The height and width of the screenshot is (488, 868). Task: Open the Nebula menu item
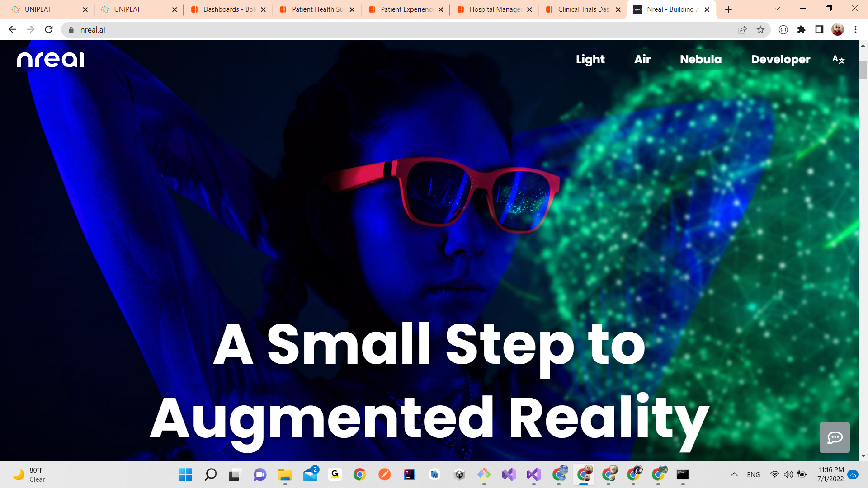tap(700, 60)
